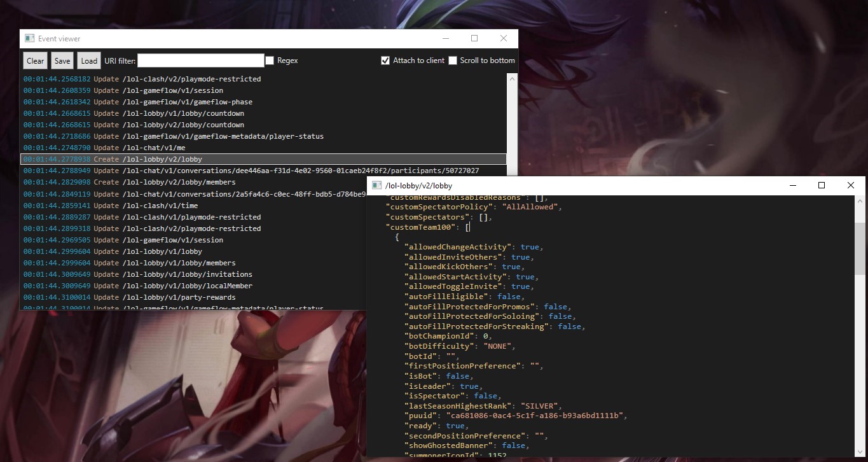868x462 pixels.
Task: Minimize the Event viewer window
Action: coord(445,38)
